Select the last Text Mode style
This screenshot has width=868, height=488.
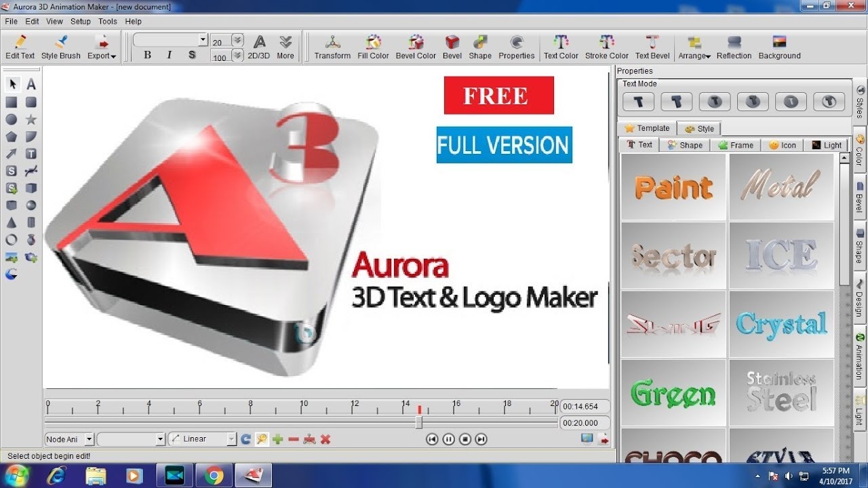point(829,102)
